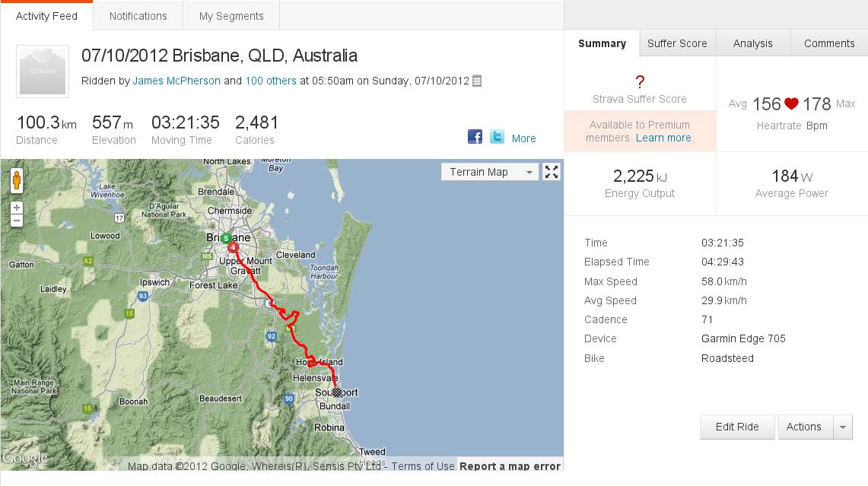Click the Elapsed Time value 04:29:43
This screenshot has height=486, width=868.
(723, 262)
